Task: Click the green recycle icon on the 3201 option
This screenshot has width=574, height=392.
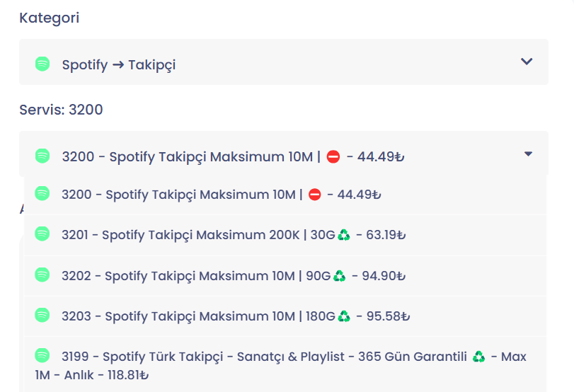Action: tap(344, 235)
